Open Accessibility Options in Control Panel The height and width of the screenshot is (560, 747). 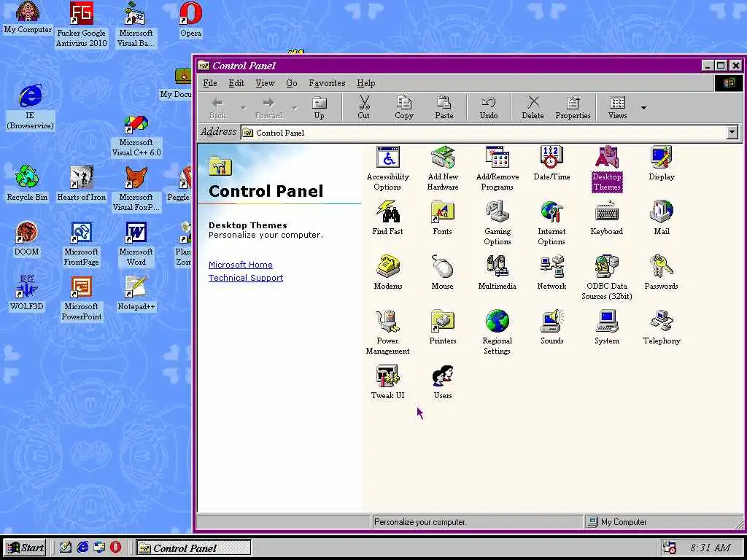[x=388, y=168]
